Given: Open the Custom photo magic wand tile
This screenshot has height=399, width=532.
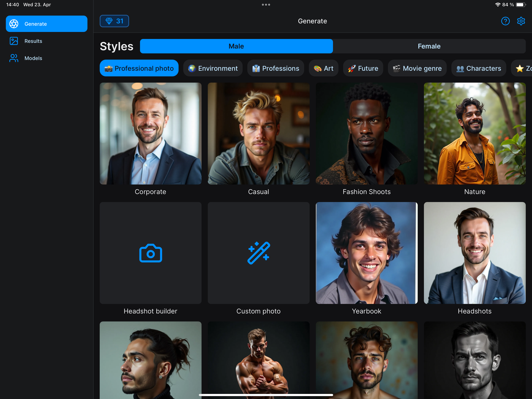Looking at the screenshot, I should coord(259,253).
